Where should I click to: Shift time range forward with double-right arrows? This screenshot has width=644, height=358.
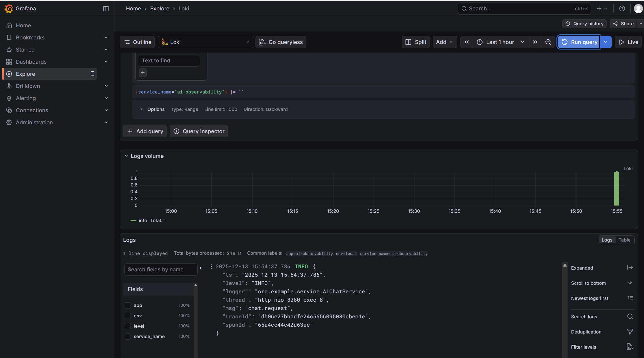tap(535, 42)
